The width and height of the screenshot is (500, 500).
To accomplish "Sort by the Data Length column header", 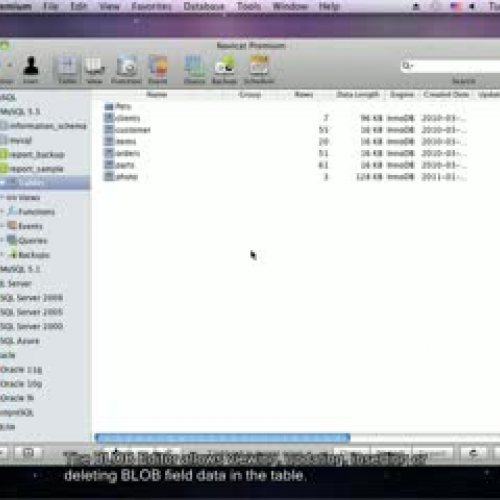I will [x=358, y=95].
